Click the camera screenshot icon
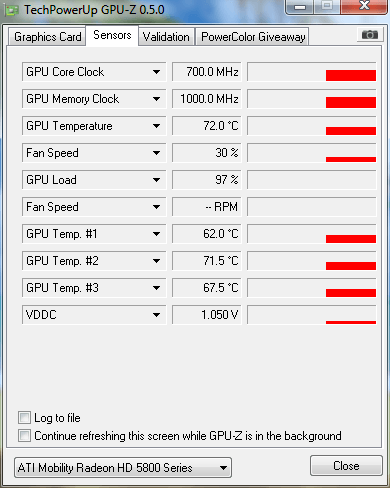 [370, 35]
